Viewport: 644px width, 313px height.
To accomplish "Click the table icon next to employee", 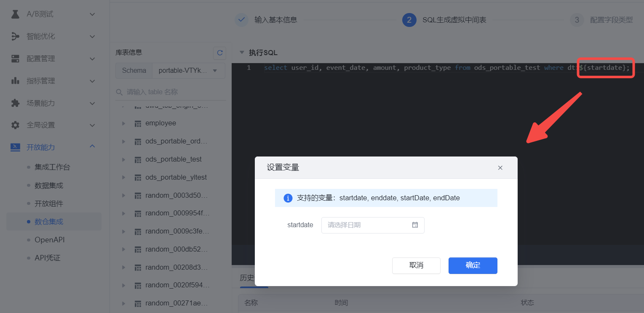I will click(x=138, y=123).
